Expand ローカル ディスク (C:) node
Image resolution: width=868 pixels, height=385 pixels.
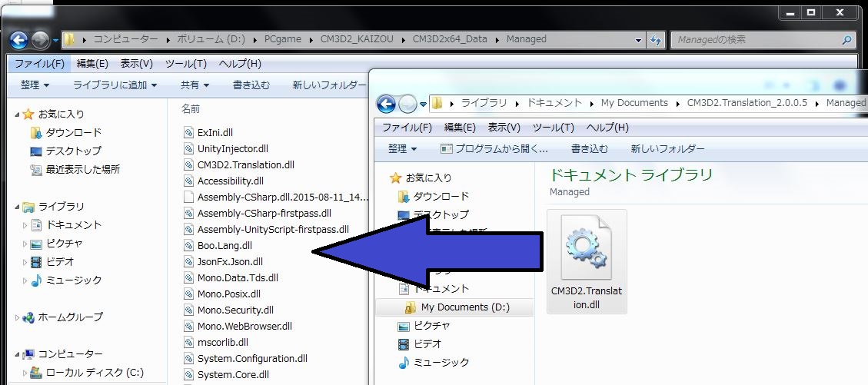tap(25, 373)
